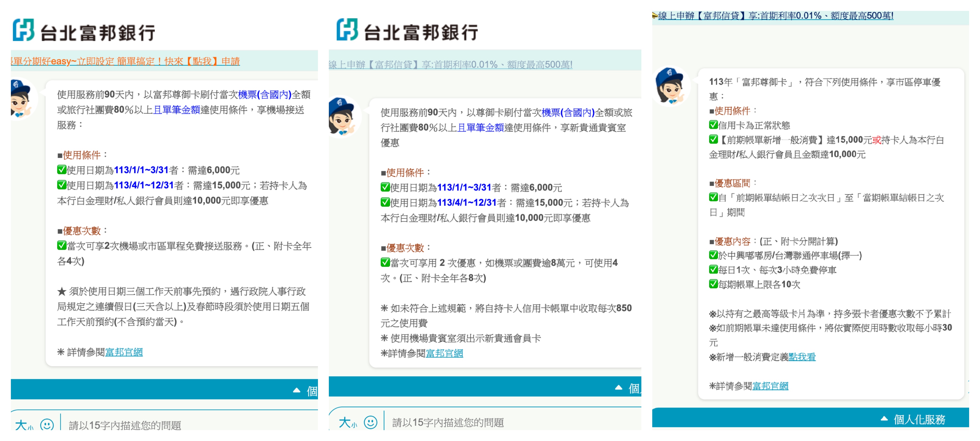Toggle font size 大小 in middle chat panel
The height and width of the screenshot is (441, 980).
point(348,422)
